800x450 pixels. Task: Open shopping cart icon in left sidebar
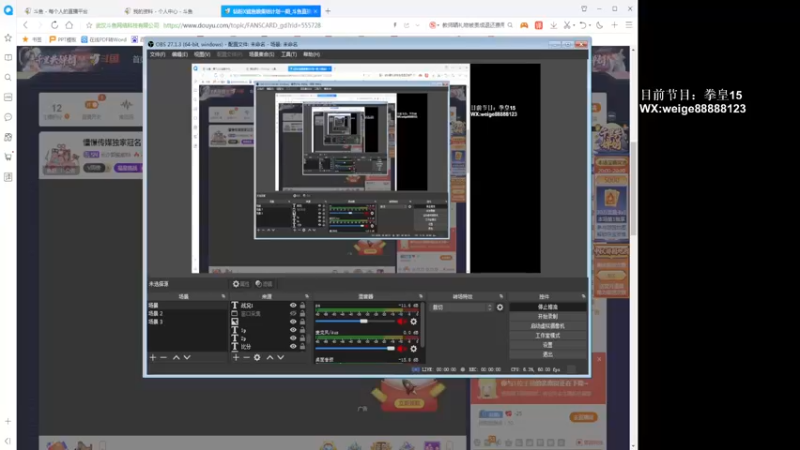pos(8,157)
